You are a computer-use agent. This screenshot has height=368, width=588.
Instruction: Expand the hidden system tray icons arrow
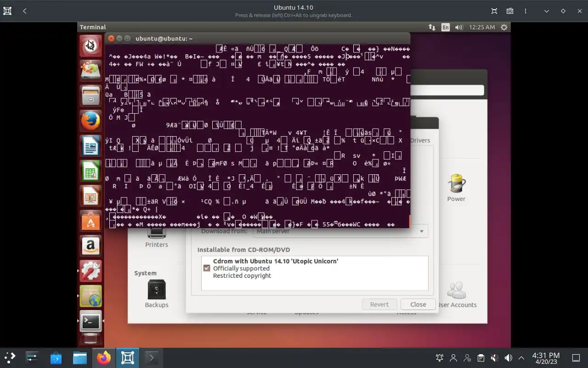pyautogui.click(x=521, y=358)
